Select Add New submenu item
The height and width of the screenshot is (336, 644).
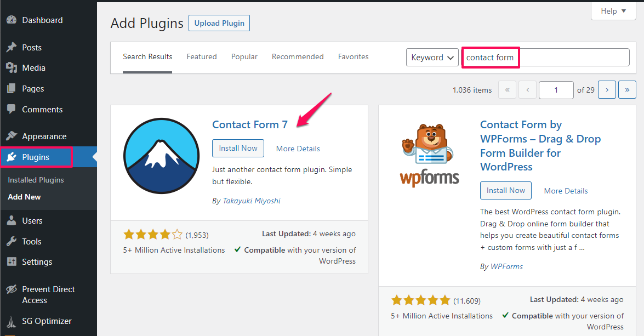(x=24, y=197)
